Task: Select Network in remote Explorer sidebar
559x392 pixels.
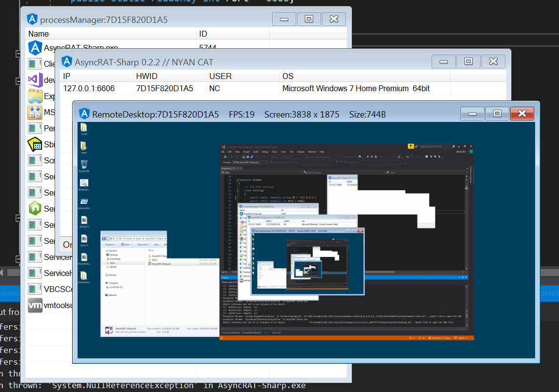Action: pyautogui.click(x=111, y=295)
